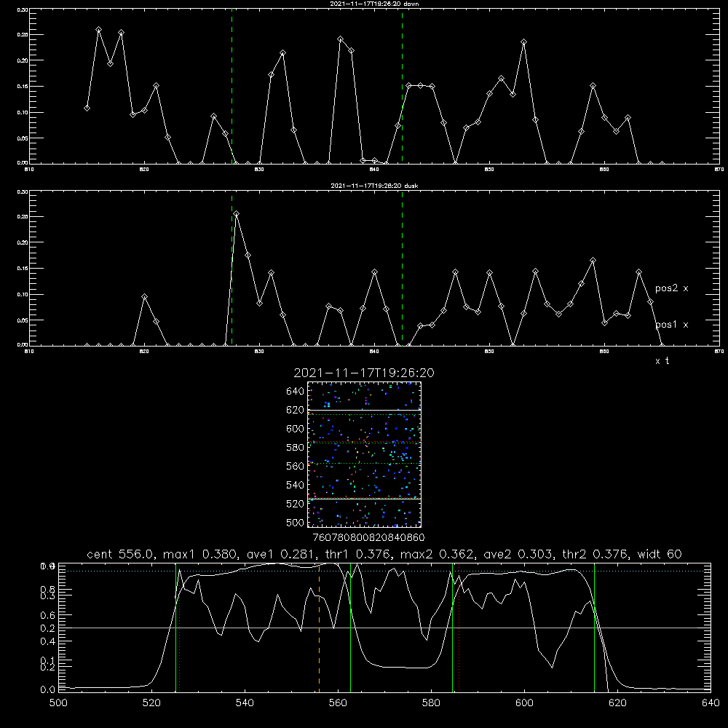Click the 540 label on central image's vertical axis
The image size is (728, 728).
[x=296, y=485]
